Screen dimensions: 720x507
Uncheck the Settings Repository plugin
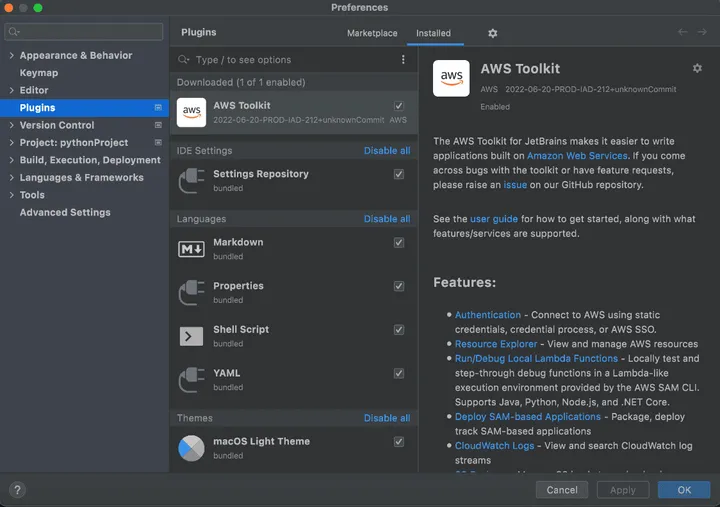tap(399, 174)
